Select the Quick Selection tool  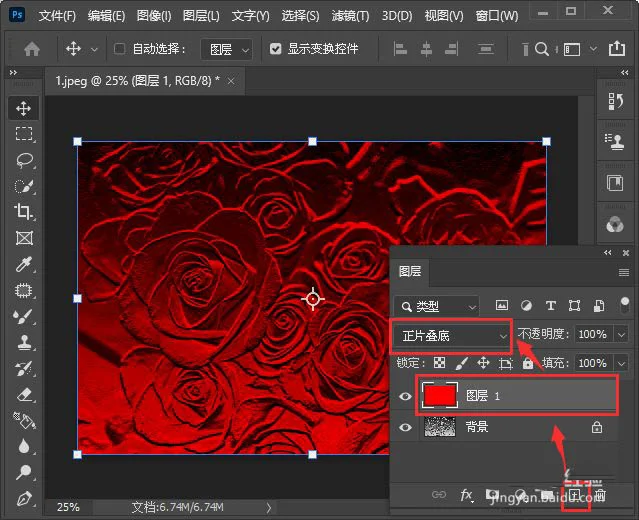click(x=24, y=186)
